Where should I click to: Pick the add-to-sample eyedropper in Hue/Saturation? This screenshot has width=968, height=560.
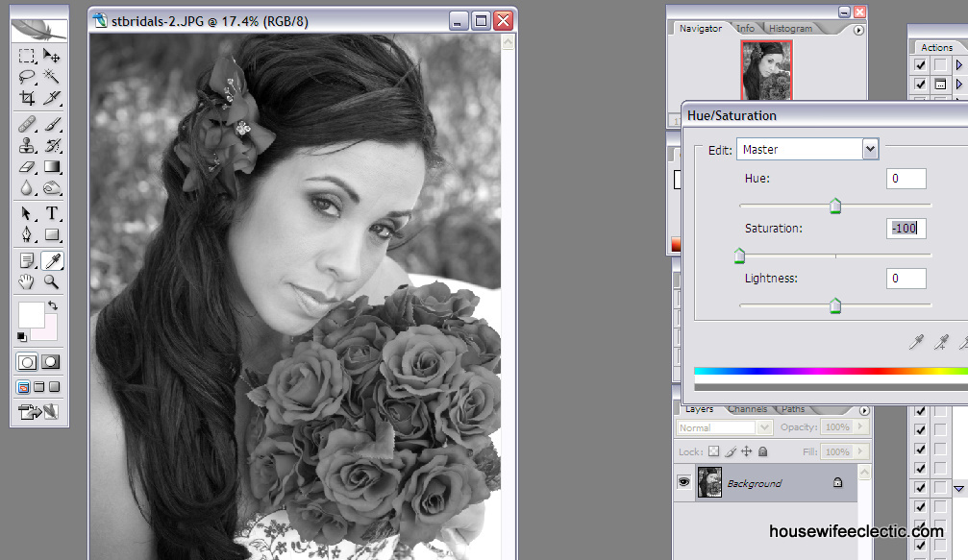point(940,341)
